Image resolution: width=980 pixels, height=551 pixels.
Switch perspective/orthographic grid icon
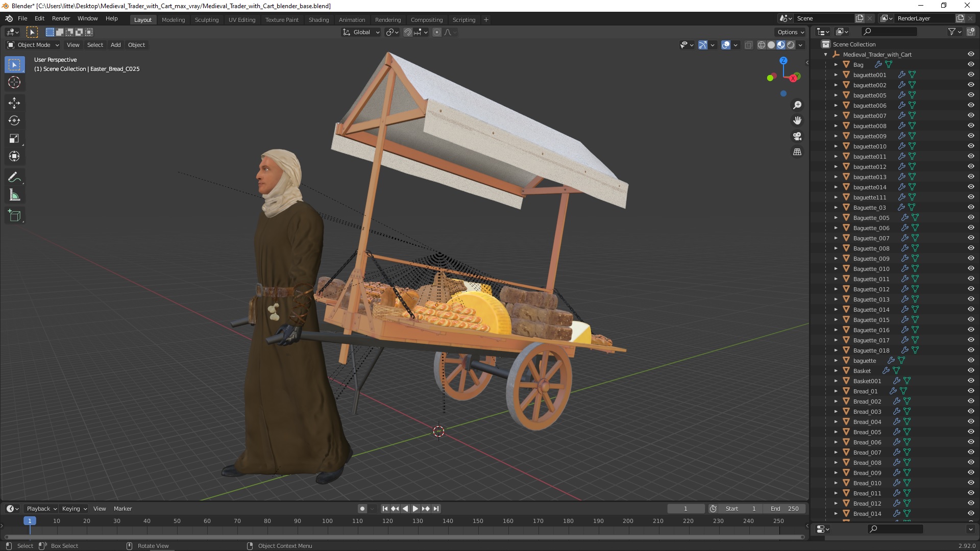pos(797,152)
